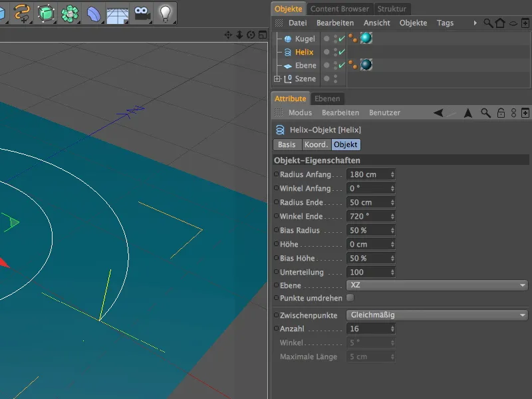The width and height of the screenshot is (532, 399).
Task: Open the Bearbeiten menu in Objekte manager
Action: pyautogui.click(x=335, y=23)
